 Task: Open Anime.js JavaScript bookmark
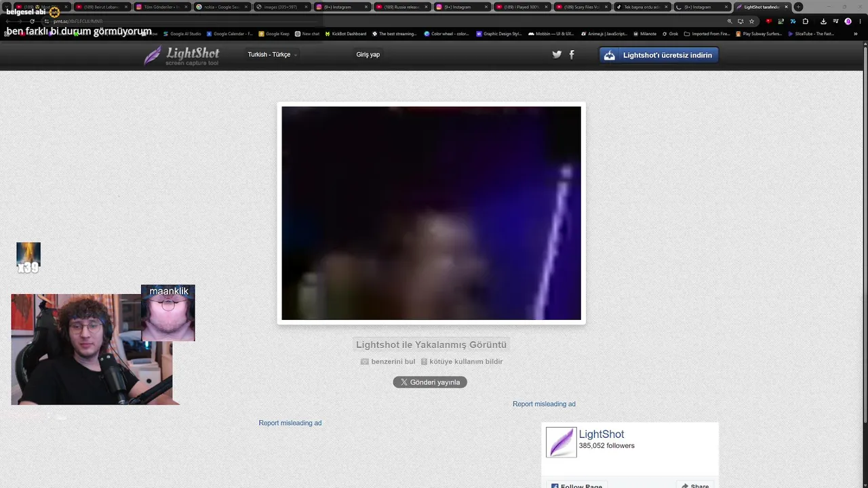pos(604,34)
